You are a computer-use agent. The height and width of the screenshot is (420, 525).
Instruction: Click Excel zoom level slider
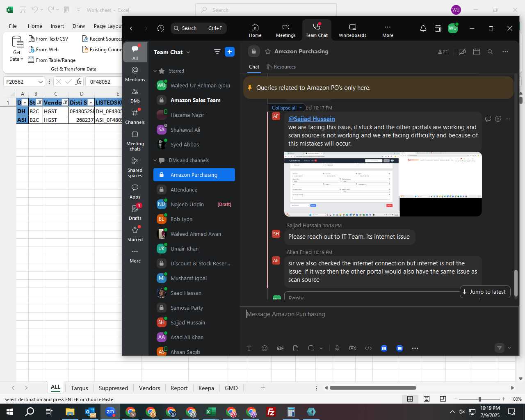(479, 399)
